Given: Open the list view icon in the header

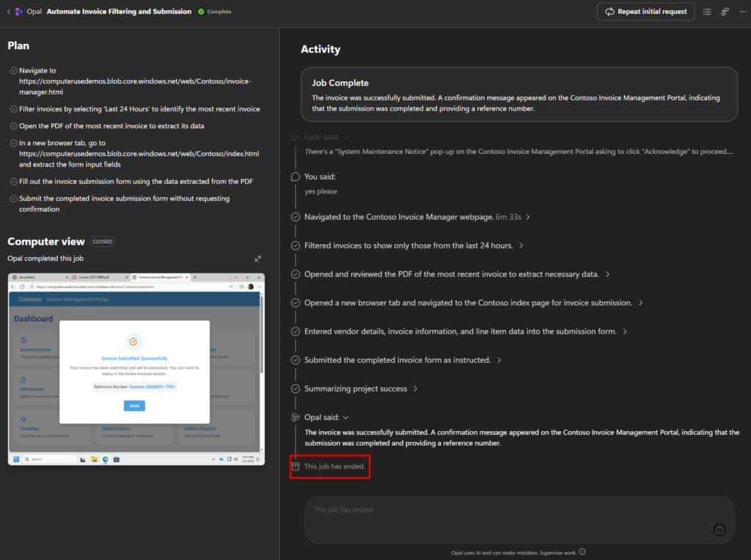Looking at the screenshot, I should [707, 12].
